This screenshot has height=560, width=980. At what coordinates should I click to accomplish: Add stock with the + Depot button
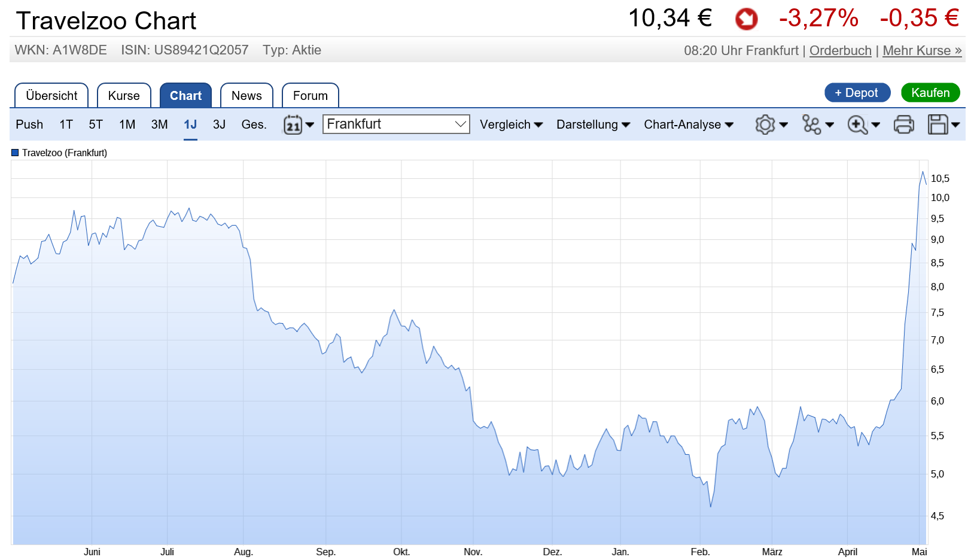click(x=857, y=93)
